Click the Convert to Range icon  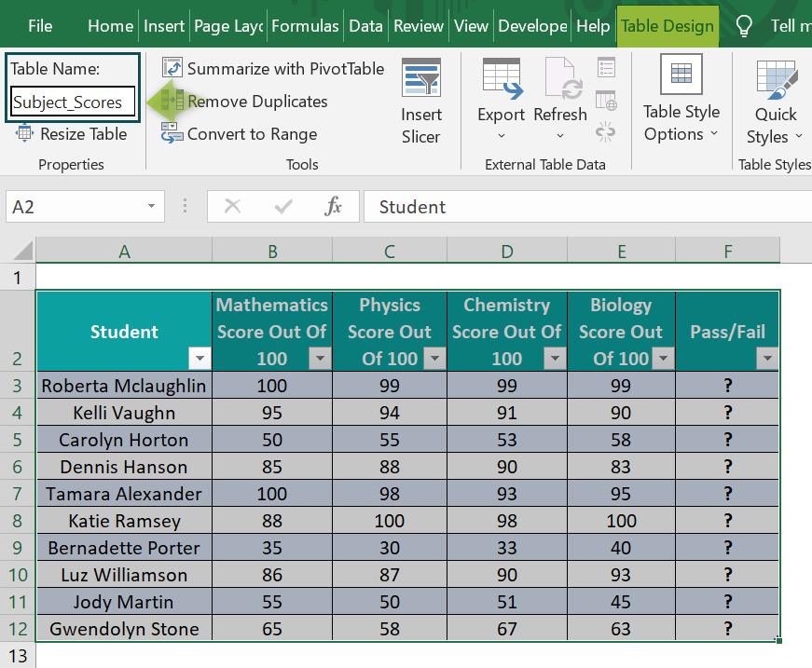[x=172, y=133]
